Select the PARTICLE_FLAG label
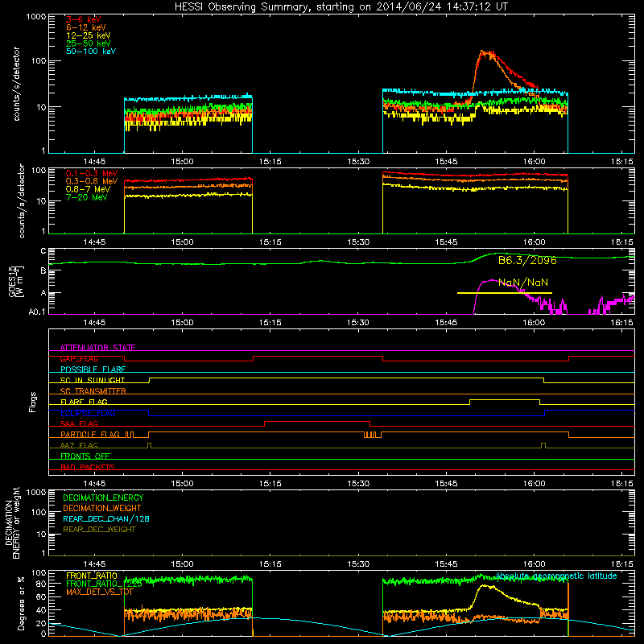The image size is (644, 644). (x=90, y=434)
